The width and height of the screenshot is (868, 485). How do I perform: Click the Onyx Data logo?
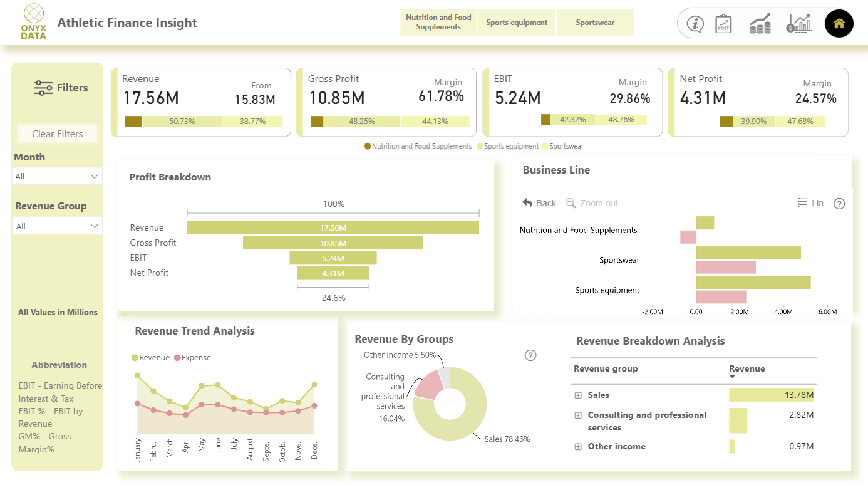(x=34, y=21)
